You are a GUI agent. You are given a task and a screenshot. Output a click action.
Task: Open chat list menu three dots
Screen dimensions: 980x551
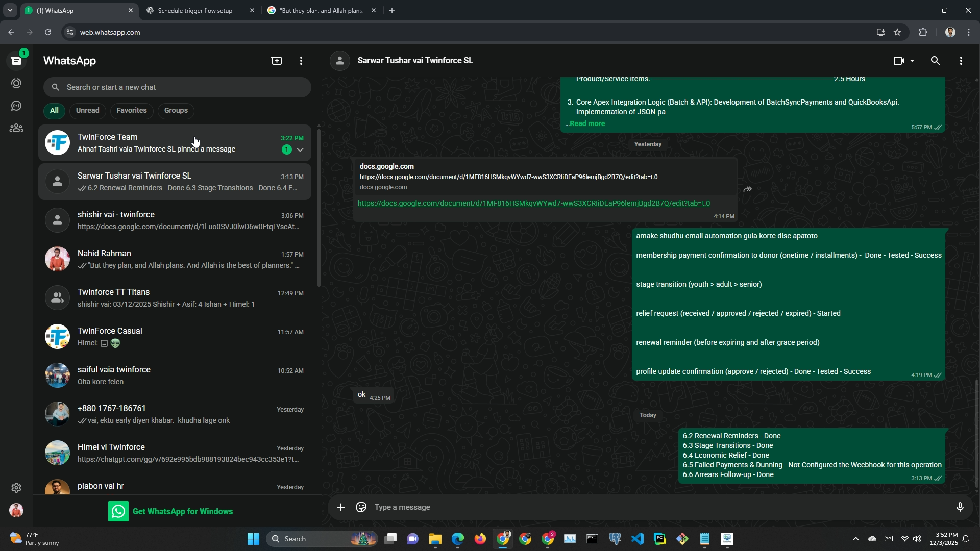301,61
